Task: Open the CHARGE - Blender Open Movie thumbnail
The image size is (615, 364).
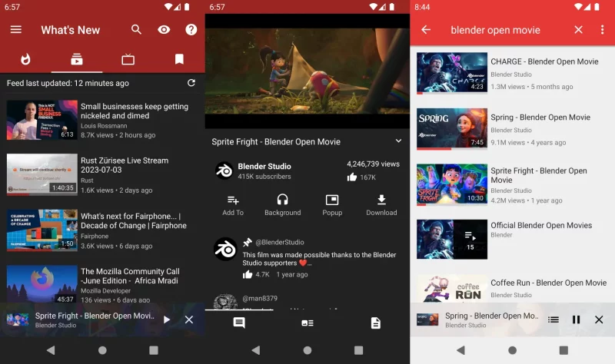Action: (x=451, y=73)
